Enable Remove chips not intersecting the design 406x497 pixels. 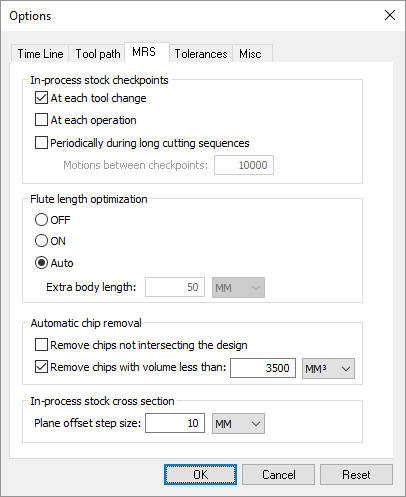(41, 345)
